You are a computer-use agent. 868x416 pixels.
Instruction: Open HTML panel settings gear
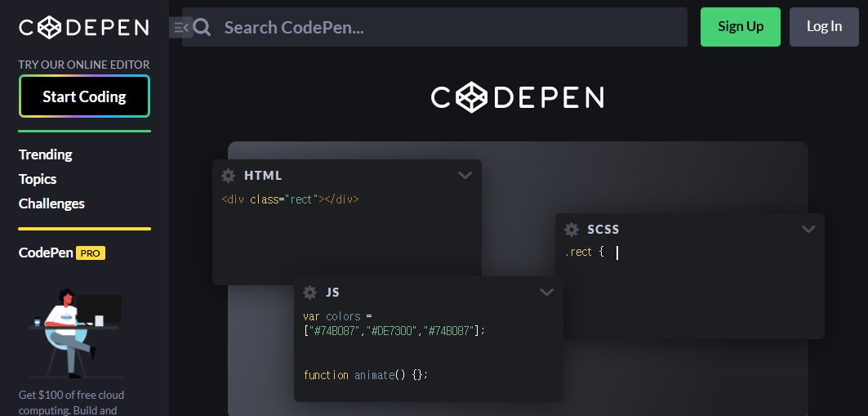pyautogui.click(x=228, y=176)
